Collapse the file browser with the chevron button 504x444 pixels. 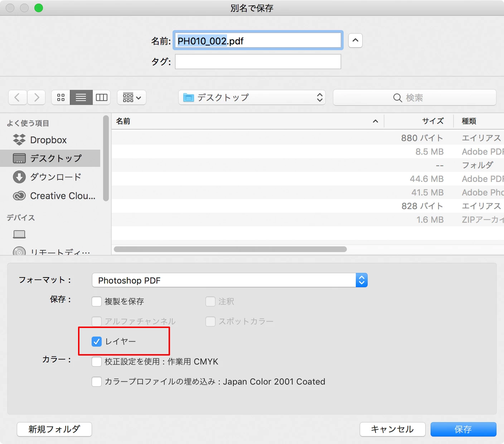[x=355, y=40]
